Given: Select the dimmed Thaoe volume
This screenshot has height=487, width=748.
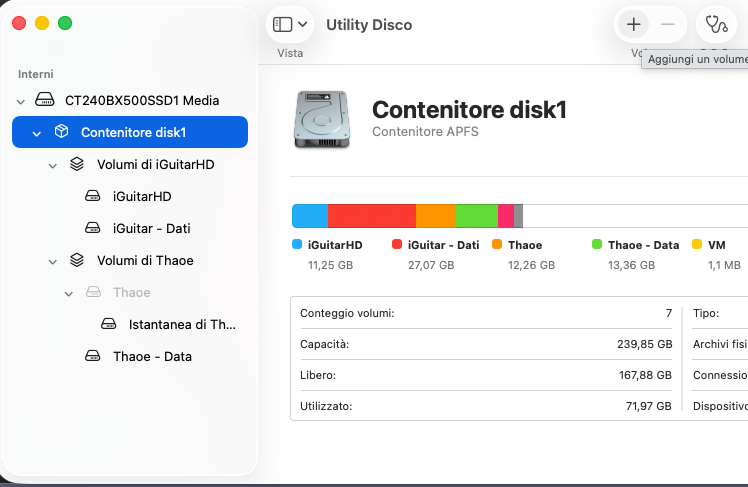Looking at the screenshot, I should click(x=130, y=292).
